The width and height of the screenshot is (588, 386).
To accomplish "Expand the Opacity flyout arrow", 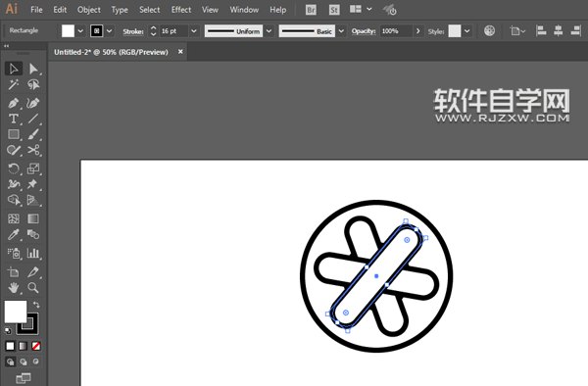I will [417, 31].
